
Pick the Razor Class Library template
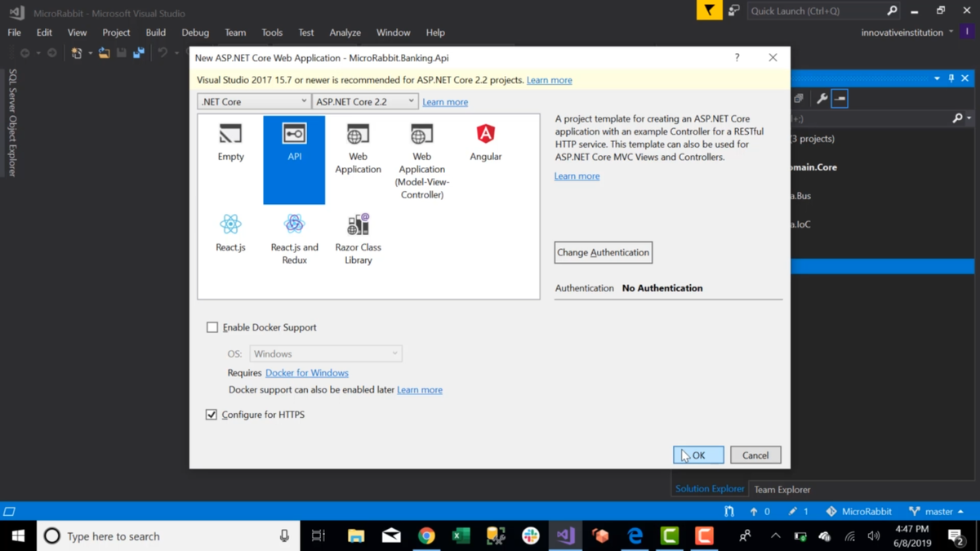[358, 238]
